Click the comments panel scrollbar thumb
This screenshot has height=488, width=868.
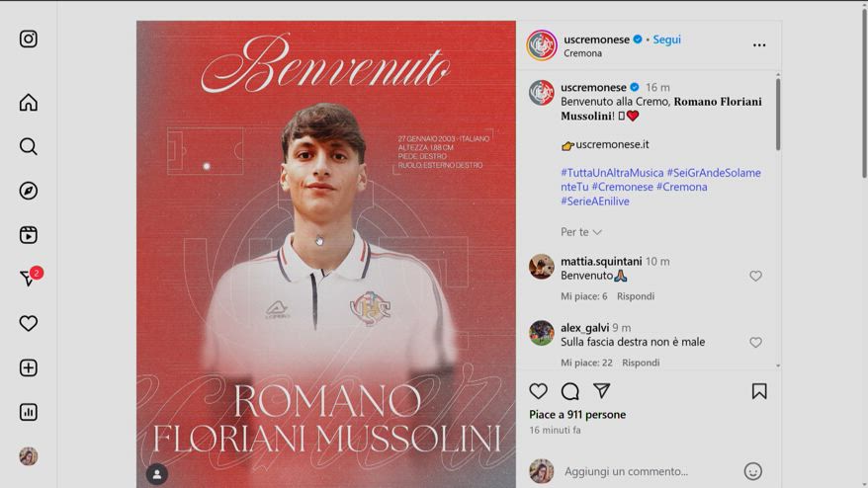778,115
